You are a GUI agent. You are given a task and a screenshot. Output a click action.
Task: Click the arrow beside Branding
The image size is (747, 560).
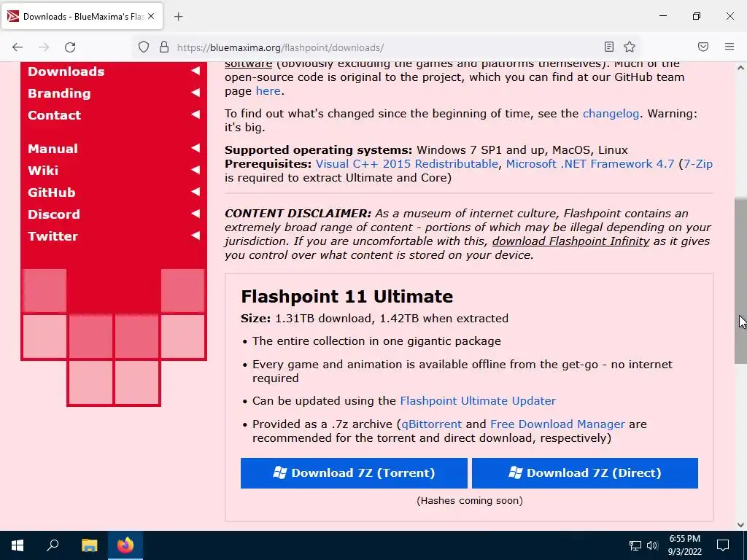(x=196, y=93)
